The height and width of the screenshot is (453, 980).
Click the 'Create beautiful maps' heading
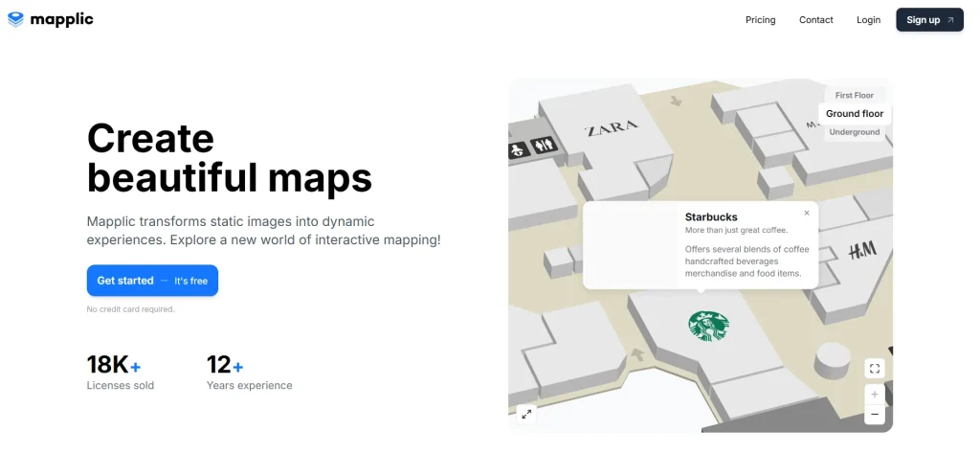230,158
